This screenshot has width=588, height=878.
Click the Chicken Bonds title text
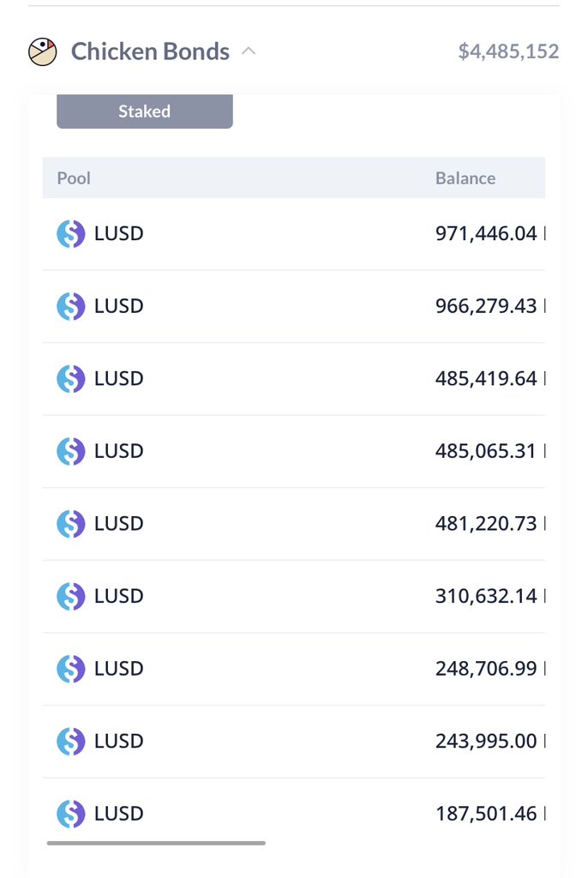coord(150,51)
